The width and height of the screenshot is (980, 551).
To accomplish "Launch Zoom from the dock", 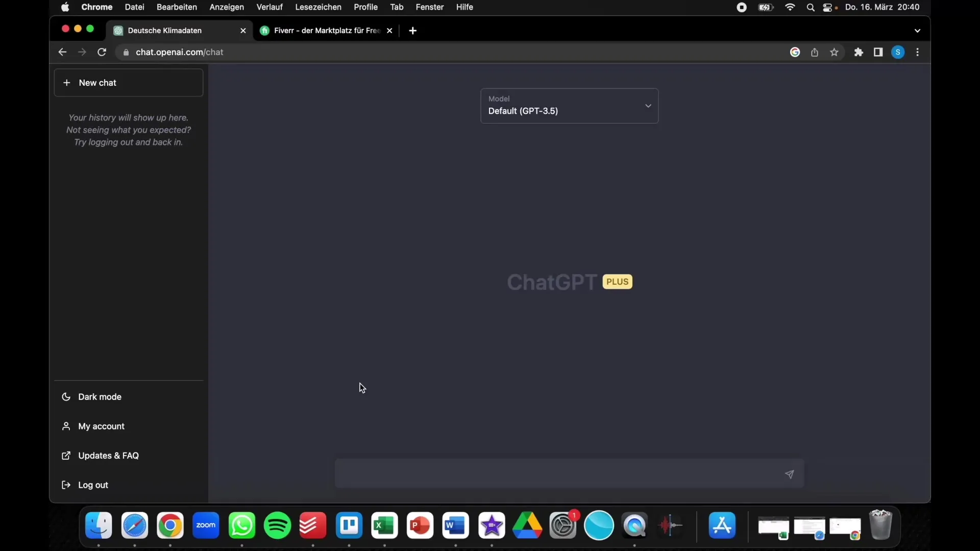I will (x=206, y=525).
